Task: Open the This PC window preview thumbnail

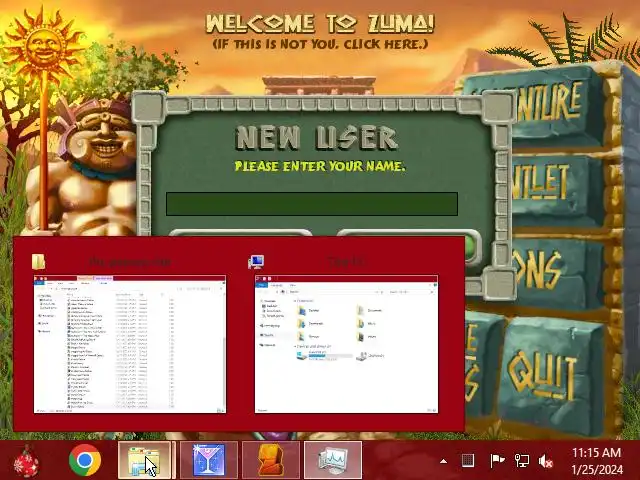Action: (346, 344)
